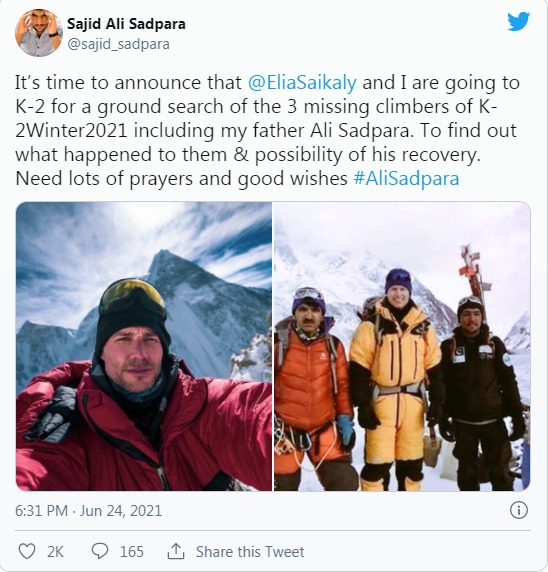Open the red jacket selfie photo
This screenshot has height=572, width=548.
pos(144,346)
